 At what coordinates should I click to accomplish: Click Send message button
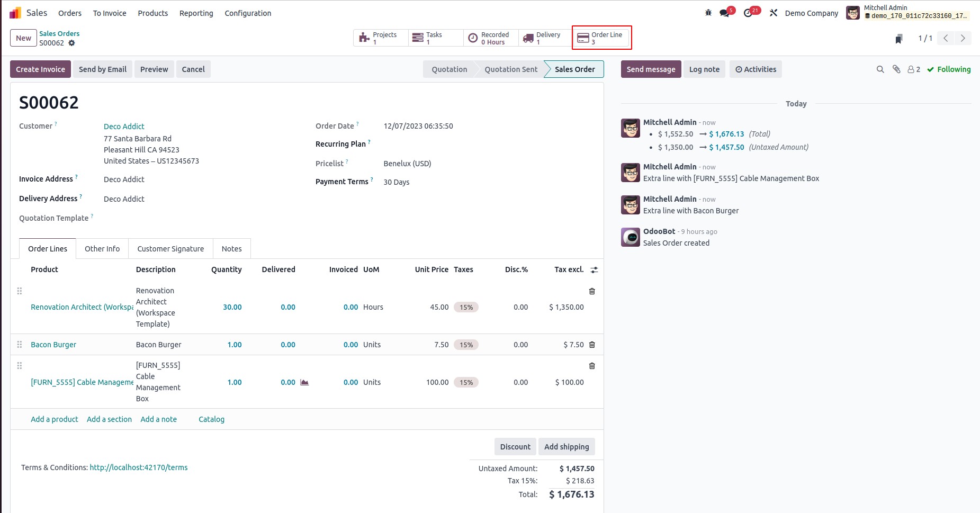[x=651, y=69]
